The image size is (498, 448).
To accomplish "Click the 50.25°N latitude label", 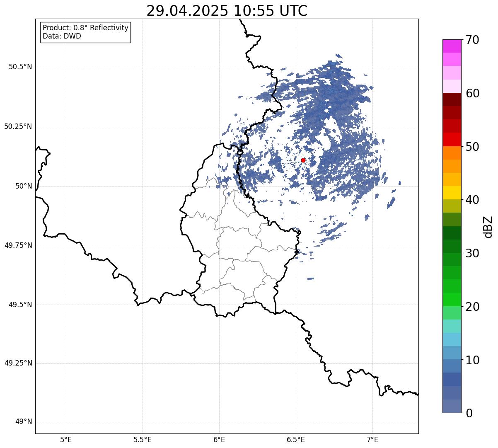I will [x=18, y=126].
